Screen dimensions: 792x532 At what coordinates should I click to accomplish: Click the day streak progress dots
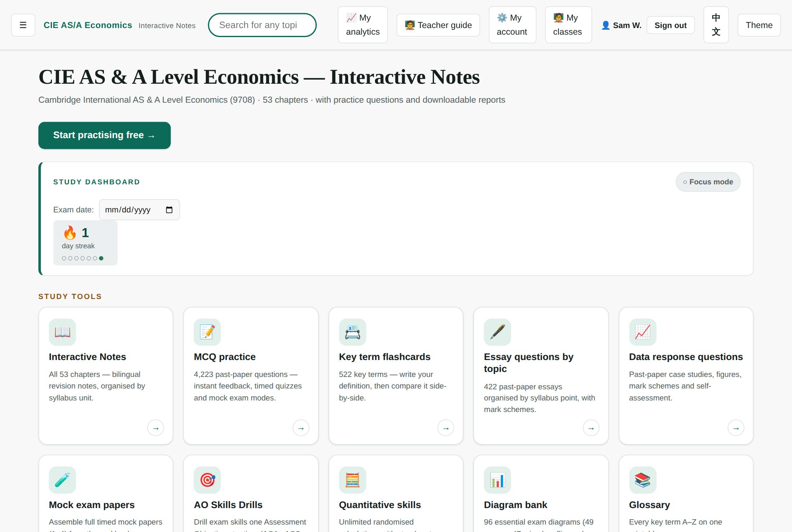click(82, 258)
